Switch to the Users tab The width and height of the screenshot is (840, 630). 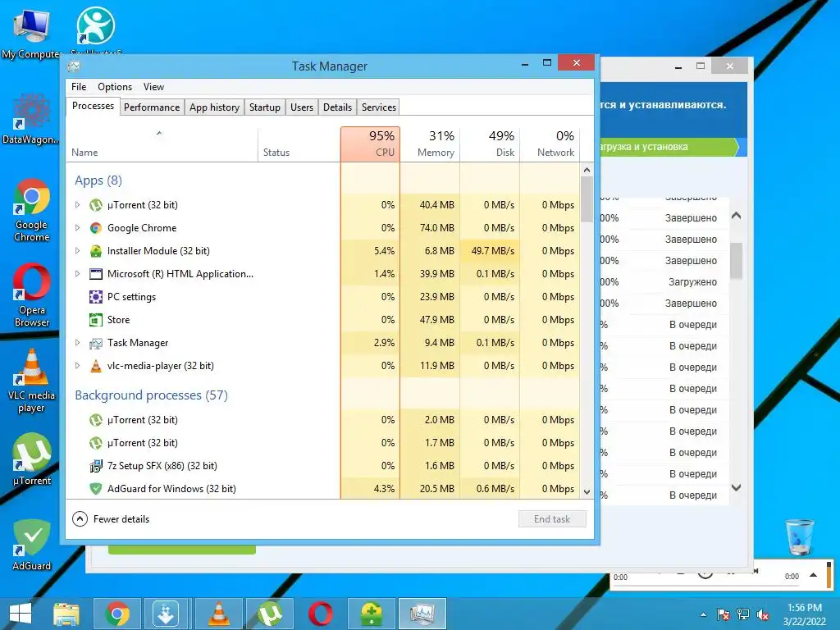click(302, 107)
